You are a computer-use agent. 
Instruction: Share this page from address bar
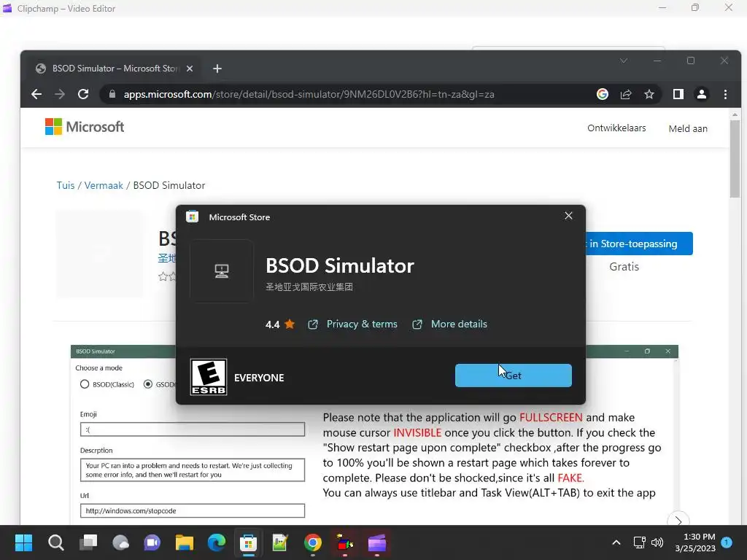[626, 94]
